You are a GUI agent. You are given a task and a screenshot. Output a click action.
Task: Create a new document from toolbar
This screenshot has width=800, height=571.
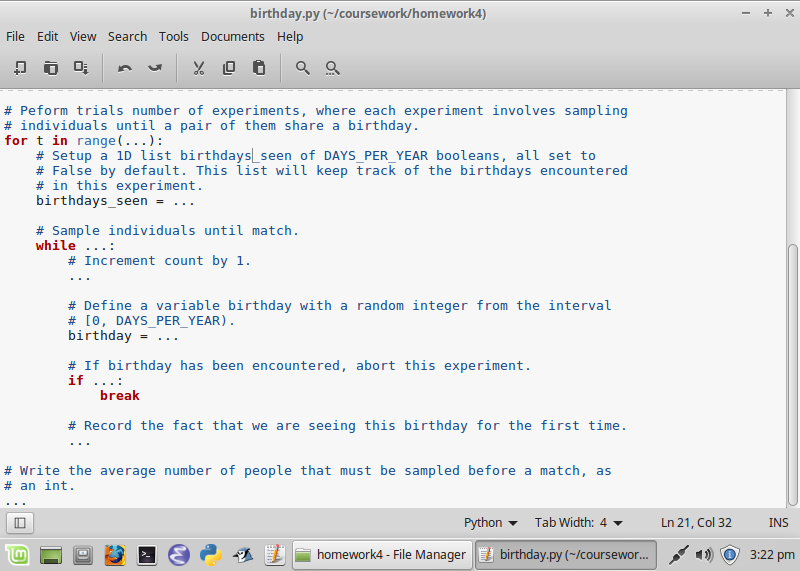coord(20,68)
